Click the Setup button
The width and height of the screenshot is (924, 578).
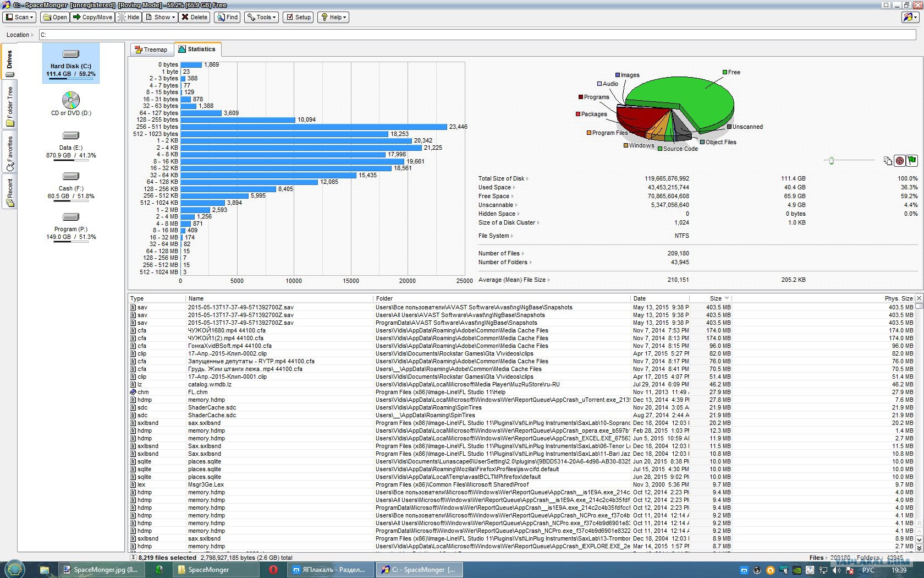[x=298, y=17]
